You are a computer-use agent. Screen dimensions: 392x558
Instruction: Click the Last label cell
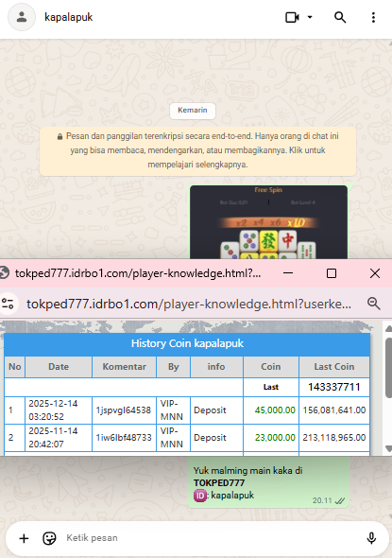pos(271,387)
